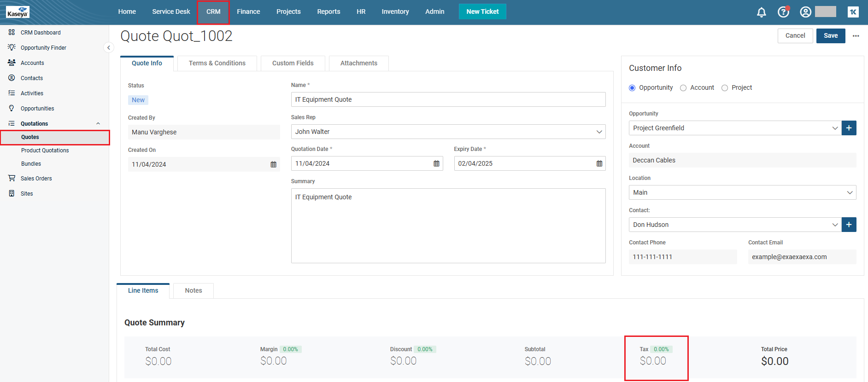Screen dimensions: 868x382
Task: Open the notifications bell icon
Action: tap(762, 12)
